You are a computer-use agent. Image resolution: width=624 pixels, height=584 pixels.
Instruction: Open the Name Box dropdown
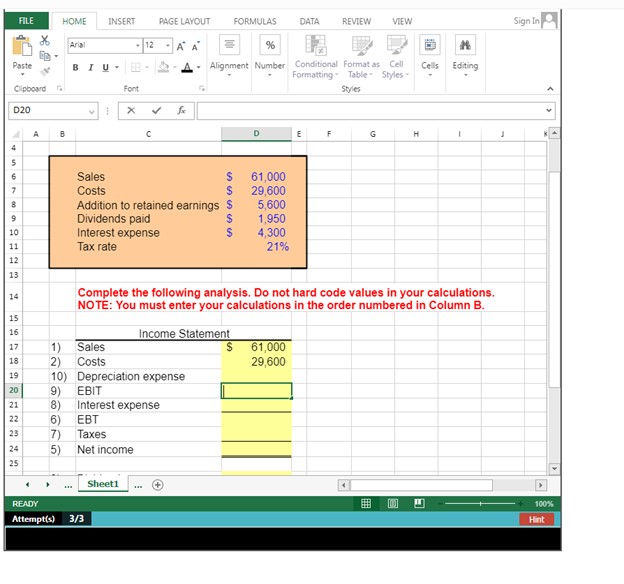pyautogui.click(x=92, y=111)
